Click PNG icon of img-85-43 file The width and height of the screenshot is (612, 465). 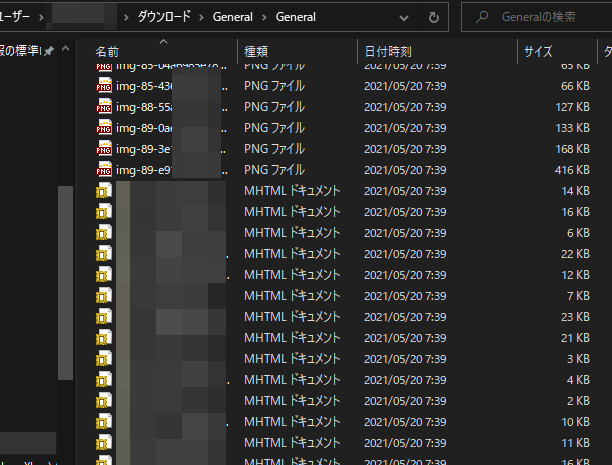[x=104, y=85]
